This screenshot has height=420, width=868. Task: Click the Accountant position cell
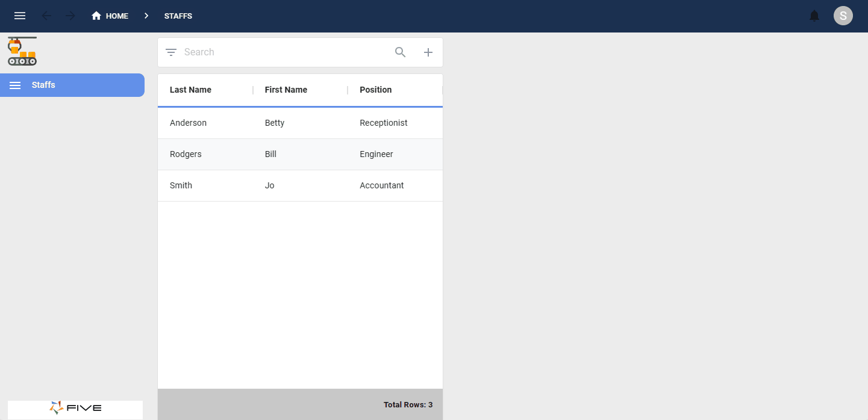(x=382, y=185)
